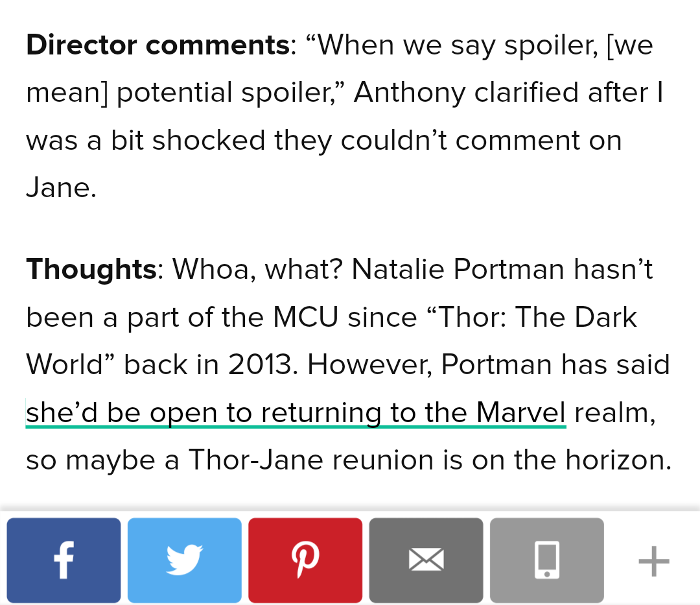
Task: Click the words "potential spoiler"
Action: (224, 93)
